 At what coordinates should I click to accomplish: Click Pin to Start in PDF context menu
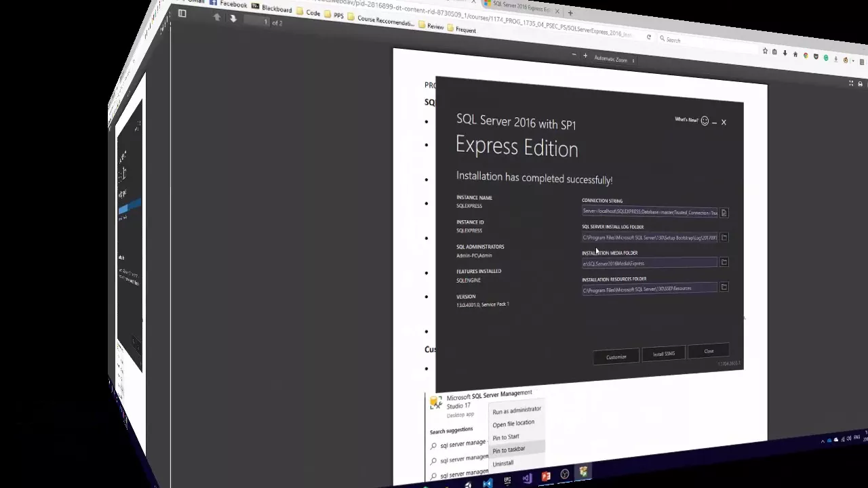pyautogui.click(x=506, y=437)
